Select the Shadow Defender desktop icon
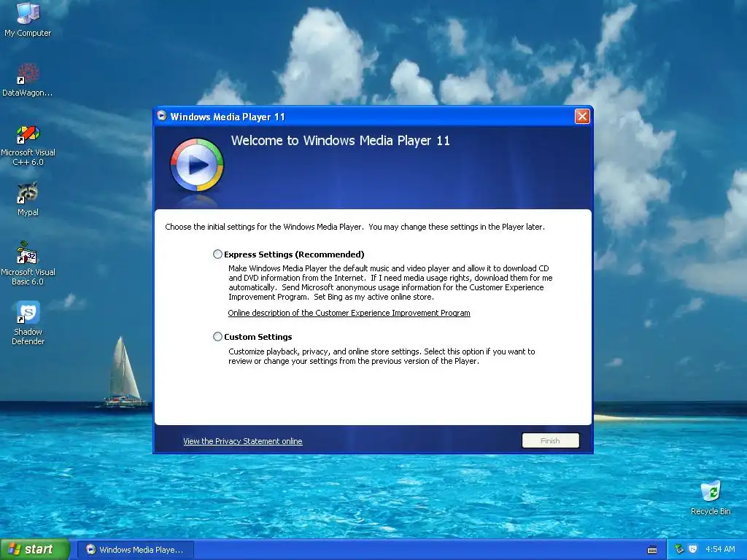This screenshot has width=747, height=560. pyautogui.click(x=28, y=323)
